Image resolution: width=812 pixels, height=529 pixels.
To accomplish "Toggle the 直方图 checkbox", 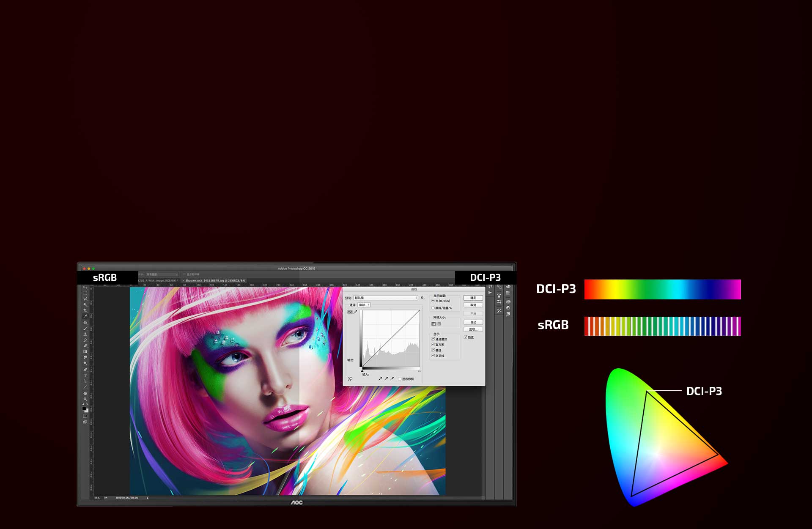I will click(433, 345).
